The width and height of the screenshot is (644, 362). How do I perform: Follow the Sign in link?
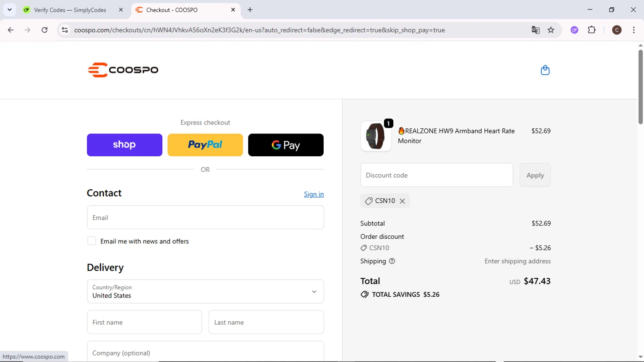coord(314,194)
